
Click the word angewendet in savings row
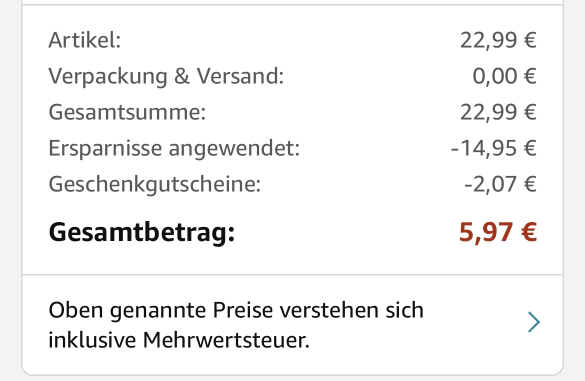(234, 149)
